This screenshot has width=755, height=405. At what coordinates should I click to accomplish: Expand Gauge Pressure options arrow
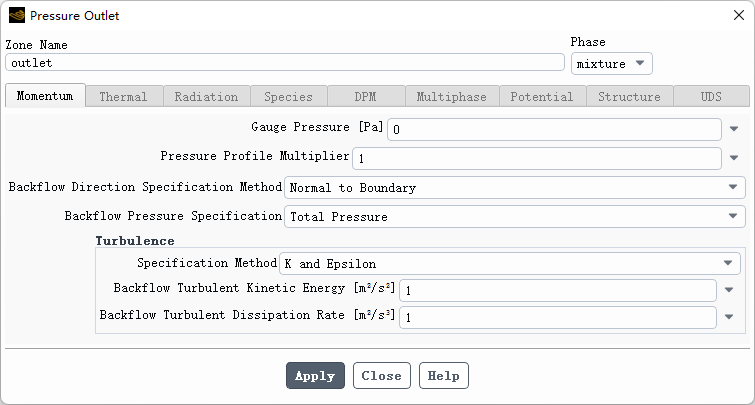click(734, 130)
